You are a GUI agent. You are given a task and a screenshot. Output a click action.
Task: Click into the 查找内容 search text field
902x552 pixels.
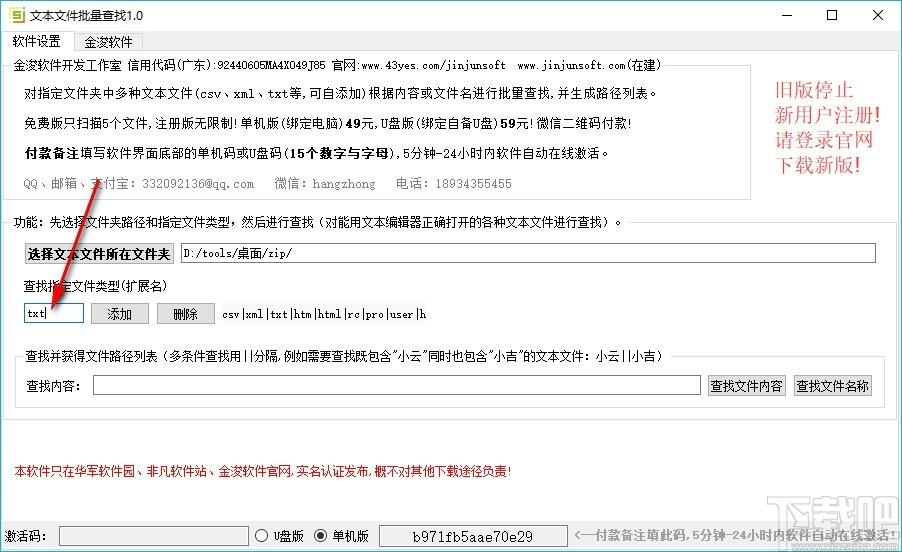(396, 385)
